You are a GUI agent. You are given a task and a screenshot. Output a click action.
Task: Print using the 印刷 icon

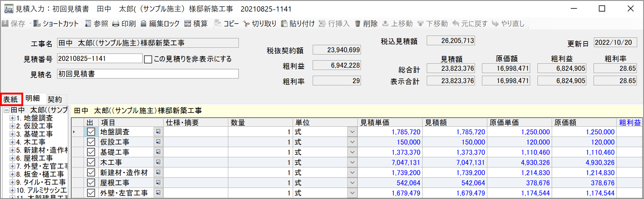[116, 24]
